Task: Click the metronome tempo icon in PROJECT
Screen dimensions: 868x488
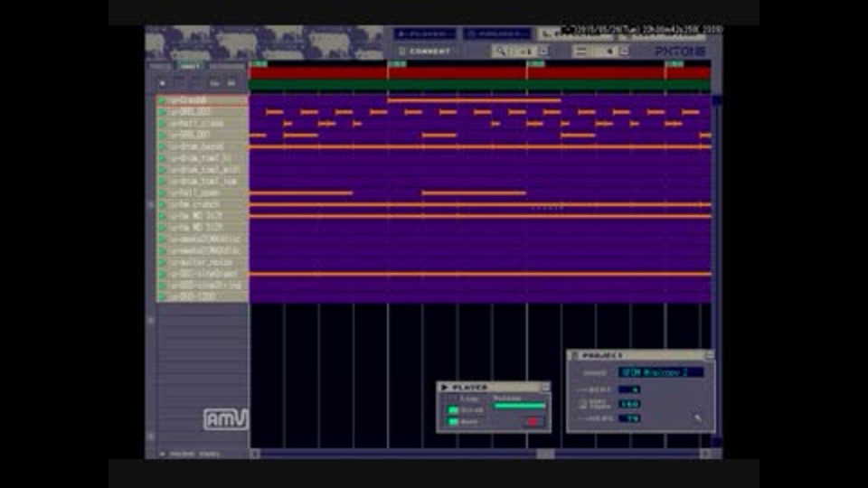Action: pos(582,405)
